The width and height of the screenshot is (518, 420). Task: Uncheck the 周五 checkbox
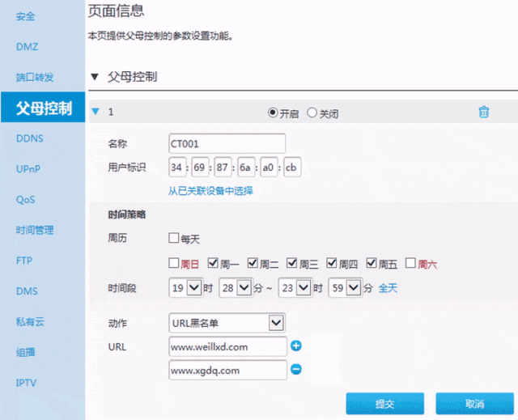pos(372,263)
